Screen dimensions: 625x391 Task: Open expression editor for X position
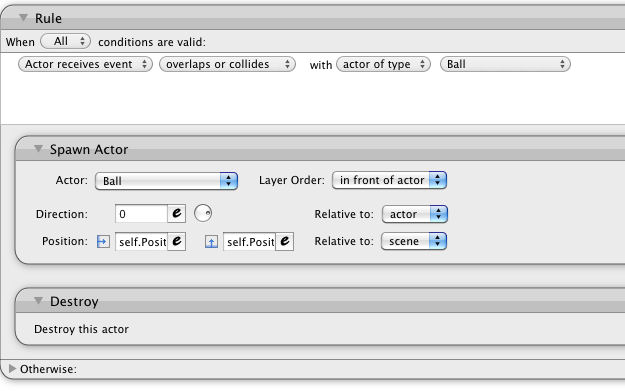tap(177, 242)
